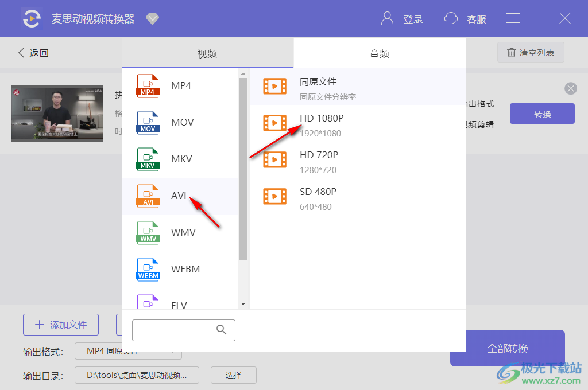This screenshot has width=588, height=390.
Task: Open the hamburger menu in title bar
Action: [513, 18]
